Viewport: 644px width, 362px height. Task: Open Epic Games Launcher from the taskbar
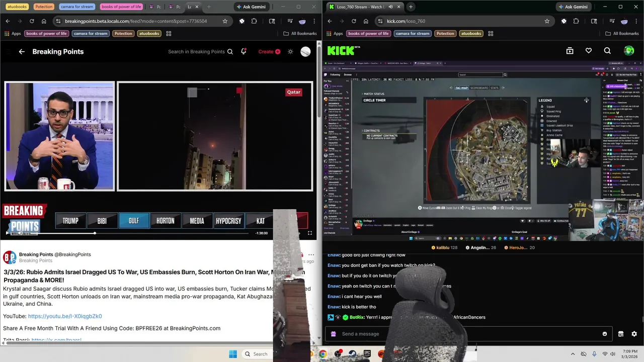click(x=367, y=354)
